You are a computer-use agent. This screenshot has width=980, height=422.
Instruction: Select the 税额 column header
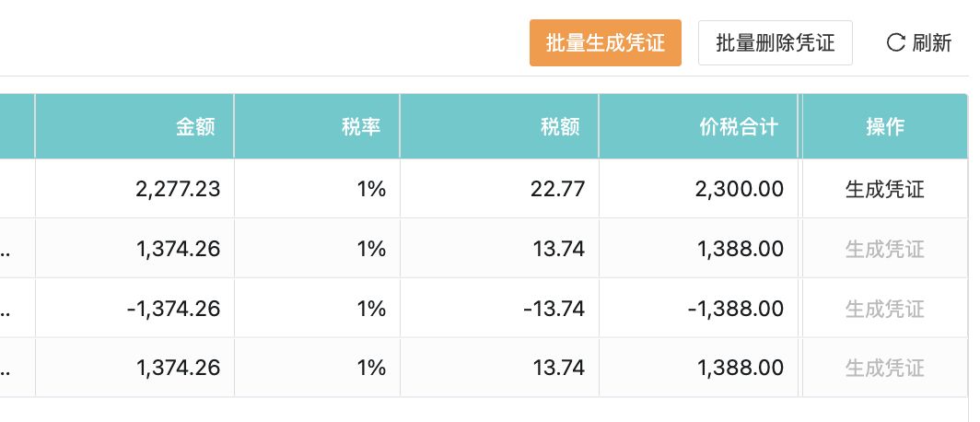[x=560, y=127]
